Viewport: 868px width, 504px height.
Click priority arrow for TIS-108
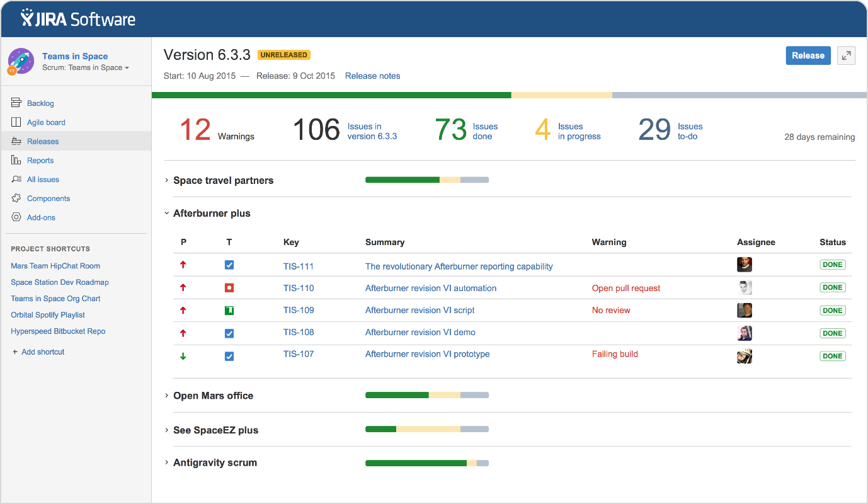(183, 333)
